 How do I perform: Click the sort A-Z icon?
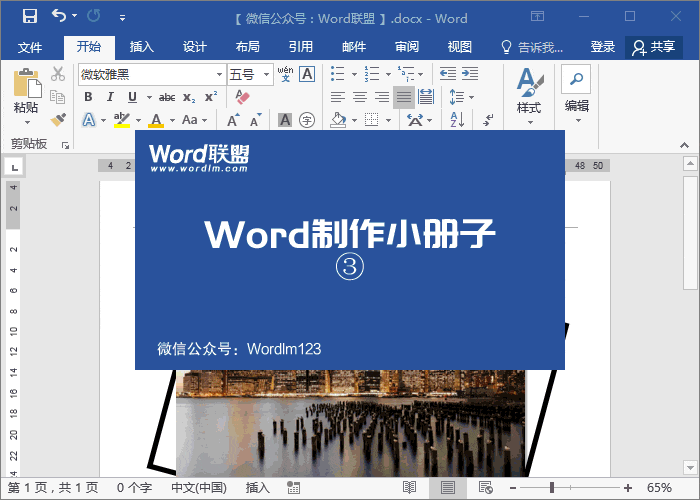(x=457, y=120)
